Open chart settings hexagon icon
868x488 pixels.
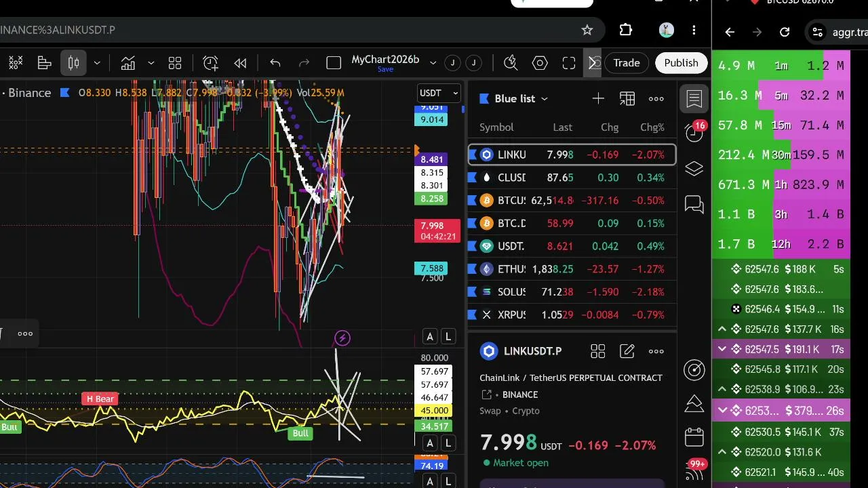[540, 63]
